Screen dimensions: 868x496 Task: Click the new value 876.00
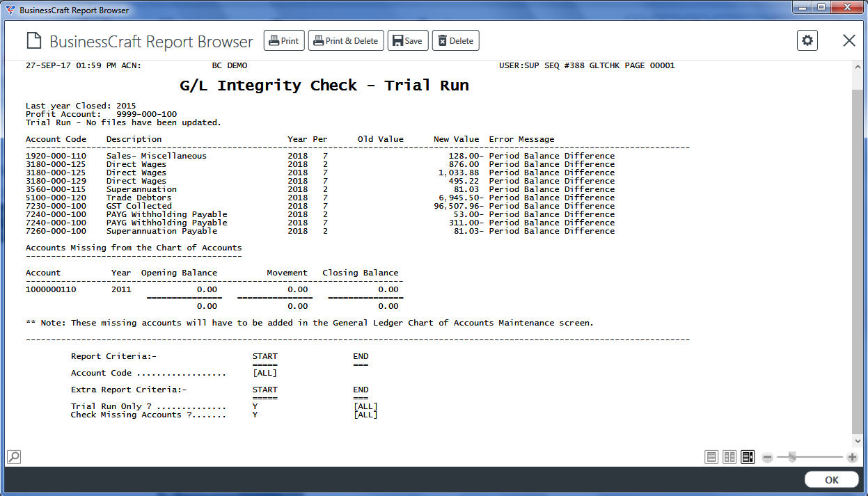[x=464, y=164]
